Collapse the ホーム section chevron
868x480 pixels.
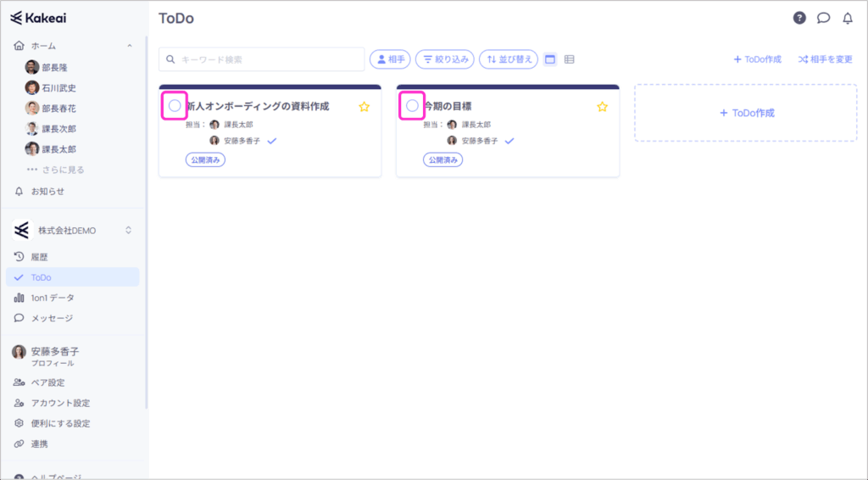[x=129, y=46]
